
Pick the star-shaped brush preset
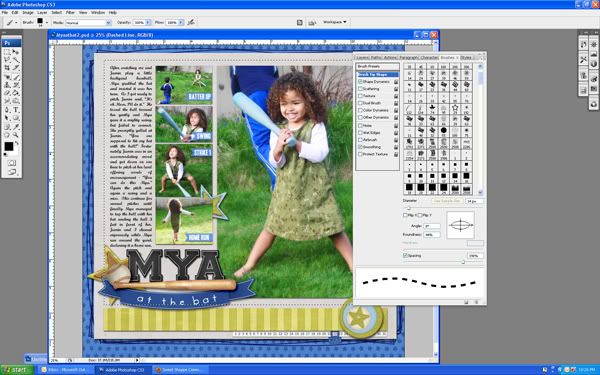pyautogui.click(x=455, y=108)
